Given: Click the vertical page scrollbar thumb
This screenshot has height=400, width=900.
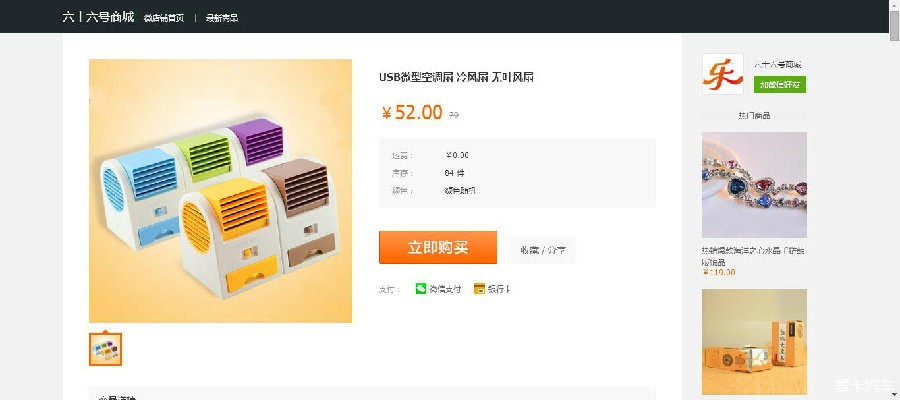Looking at the screenshot, I should tap(894, 21).
